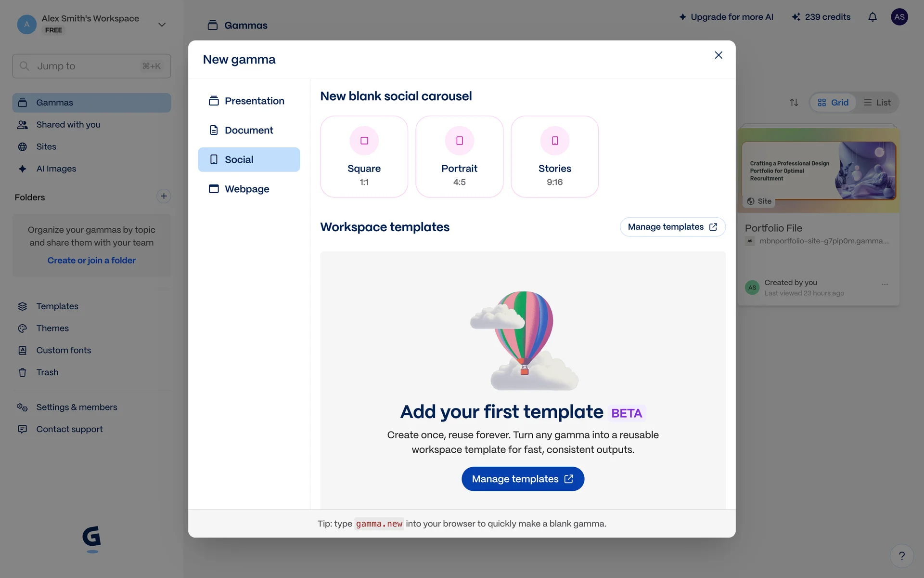The width and height of the screenshot is (924, 578).
Task: Click the Jump to search field
Action: [91, 66]
